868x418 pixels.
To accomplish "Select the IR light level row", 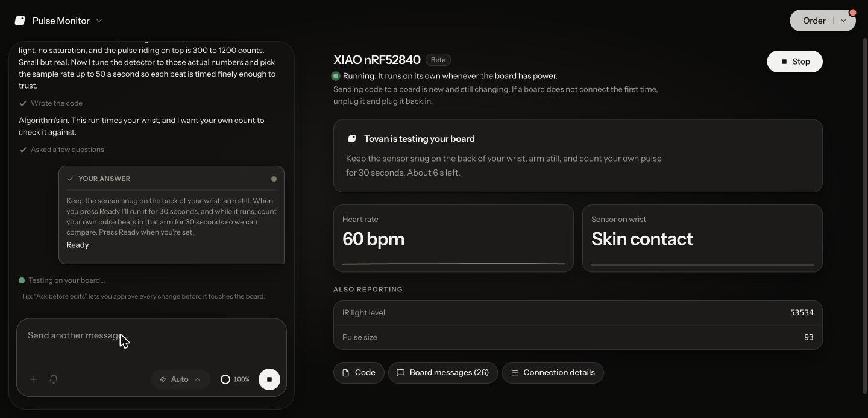I will [577, 313].
